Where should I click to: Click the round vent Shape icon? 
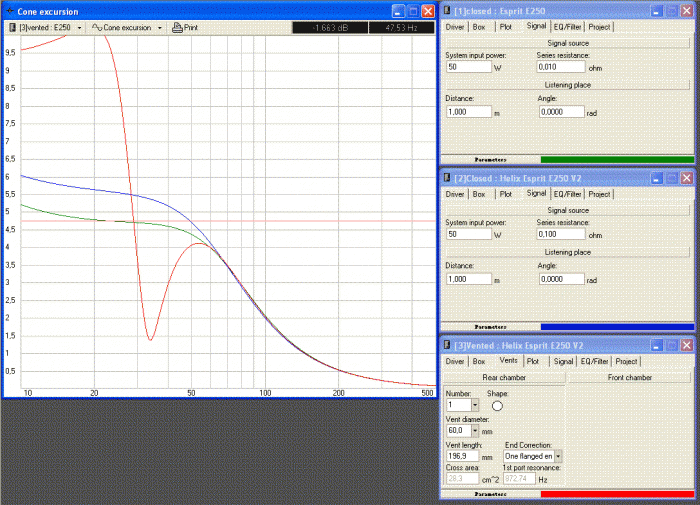pyautogui.click(x=497, y=405)
